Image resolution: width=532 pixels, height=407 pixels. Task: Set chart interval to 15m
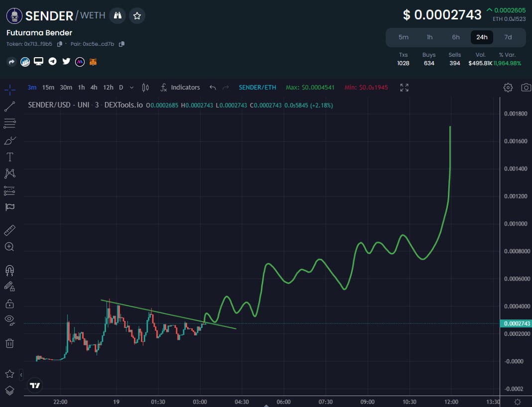click(48, 88)
